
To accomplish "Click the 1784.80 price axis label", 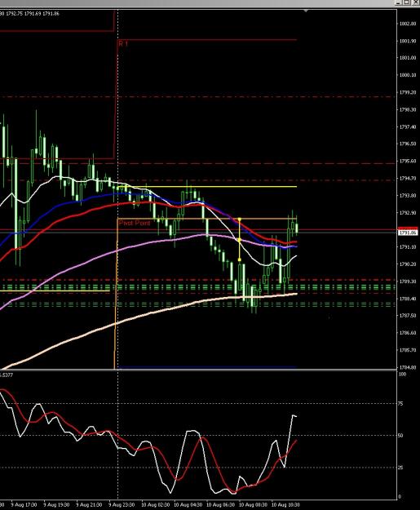I will [x=408, y=367].
